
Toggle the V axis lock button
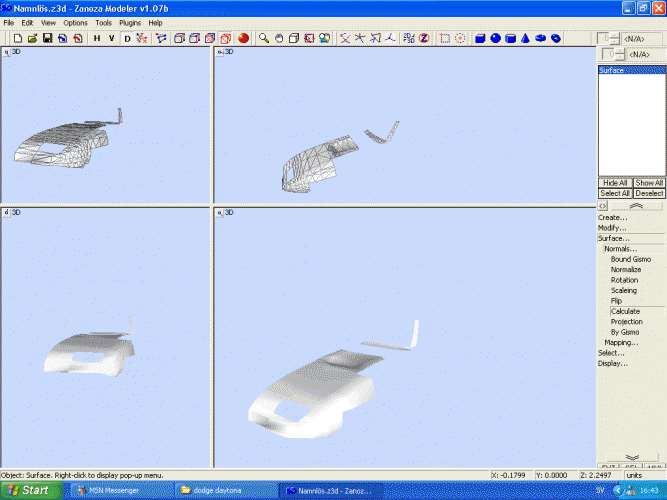point(112,38)
